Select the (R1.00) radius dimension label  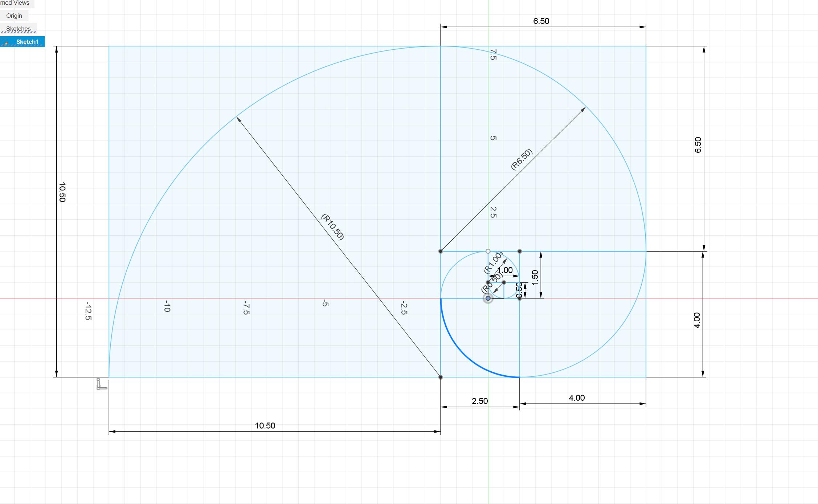click(493, 262)
